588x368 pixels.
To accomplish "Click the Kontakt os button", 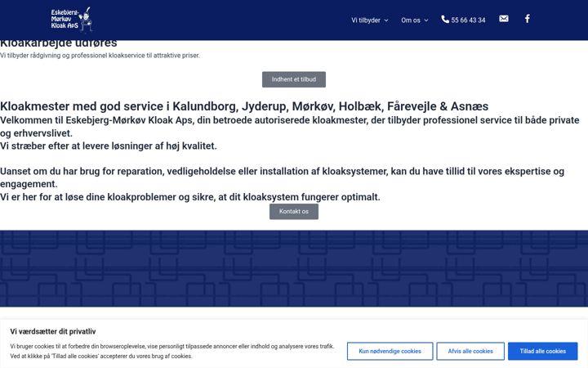I will (294, 212).
